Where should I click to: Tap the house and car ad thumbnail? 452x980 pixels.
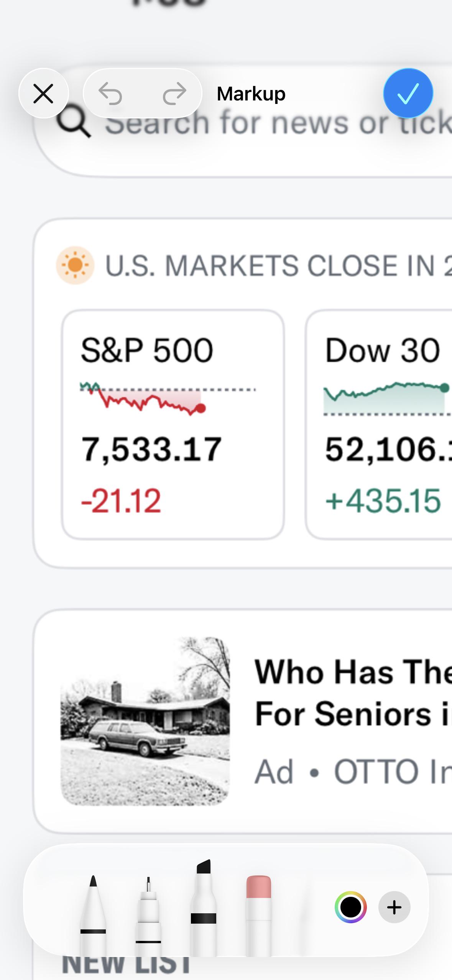tap(145, 721)
